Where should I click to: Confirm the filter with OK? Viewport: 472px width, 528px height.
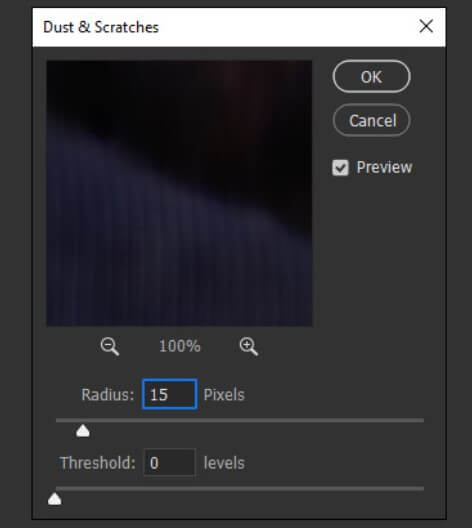pyautogui.click(x=371, y=76)
